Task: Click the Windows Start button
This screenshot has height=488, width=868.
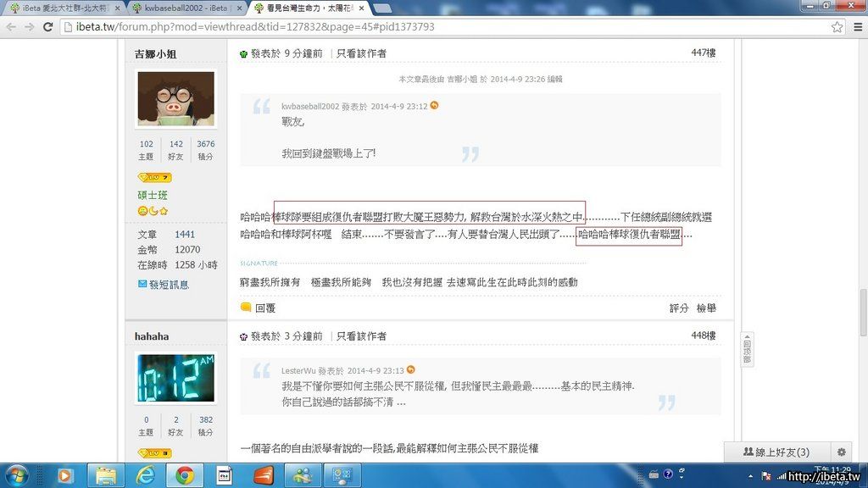Action: tap(17, 475)
